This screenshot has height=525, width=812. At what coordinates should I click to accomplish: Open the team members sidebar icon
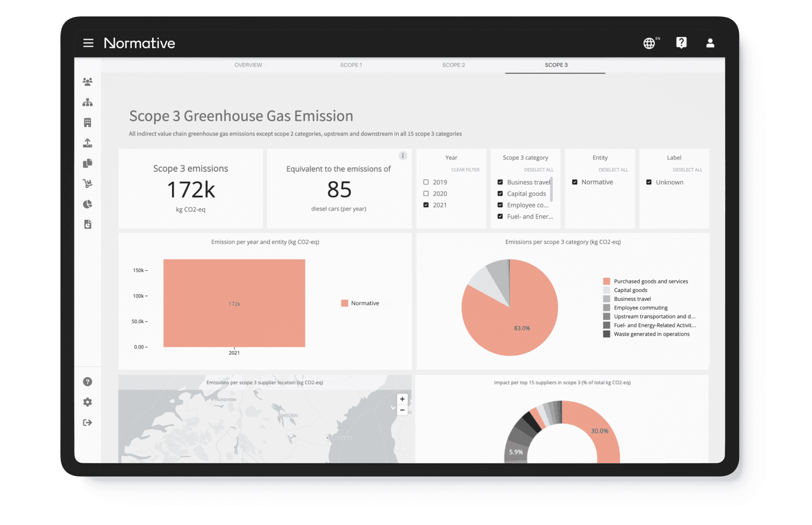[87, 81]
